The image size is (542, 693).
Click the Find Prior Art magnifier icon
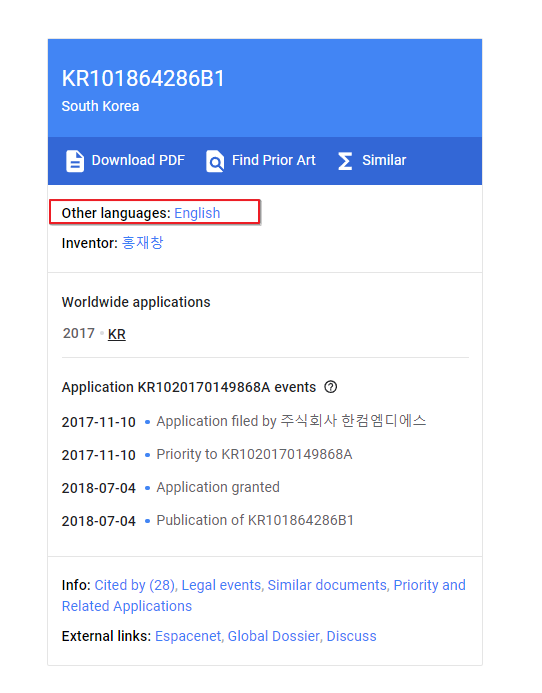pos(215,161)
